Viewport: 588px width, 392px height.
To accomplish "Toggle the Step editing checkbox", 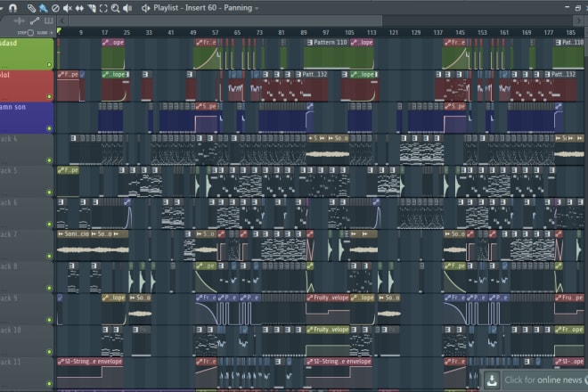I will tap(29, 33).
